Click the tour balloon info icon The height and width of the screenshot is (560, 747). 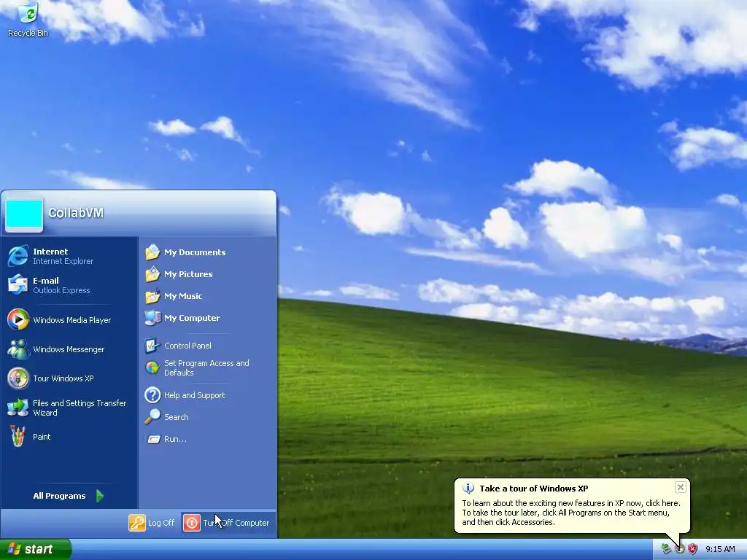[x=468, y=488]
